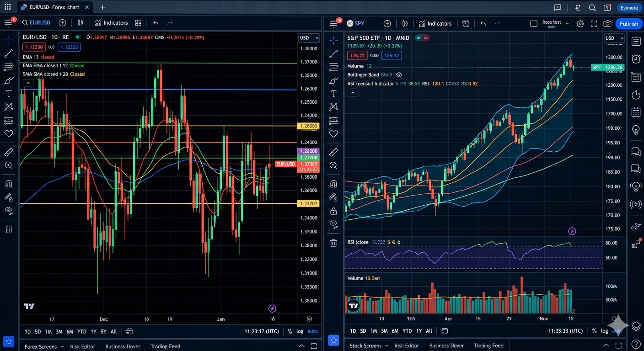Undo last action on EURUSD chart
Viewport: 644px width, 351px height.
[x=156, y=23]
